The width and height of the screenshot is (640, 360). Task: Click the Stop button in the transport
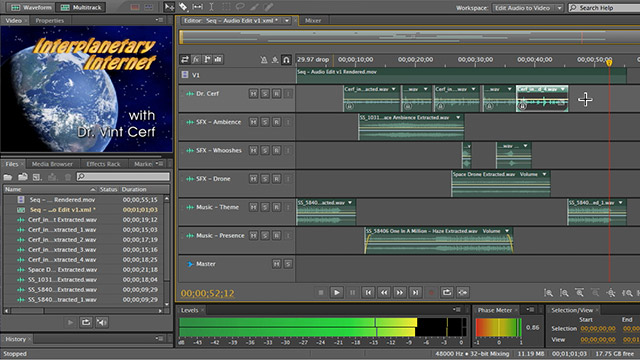click(321, 292)
